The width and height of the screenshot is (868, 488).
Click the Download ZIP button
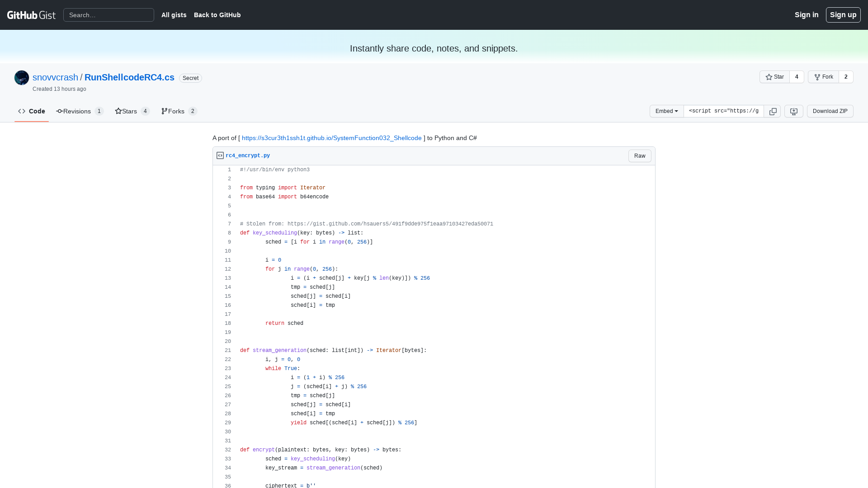[x=830, y=111]
